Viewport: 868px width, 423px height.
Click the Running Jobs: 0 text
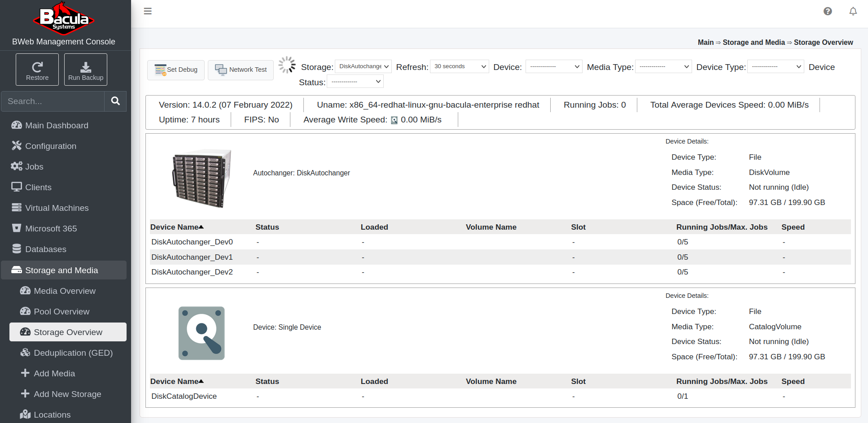coord(595,105)
